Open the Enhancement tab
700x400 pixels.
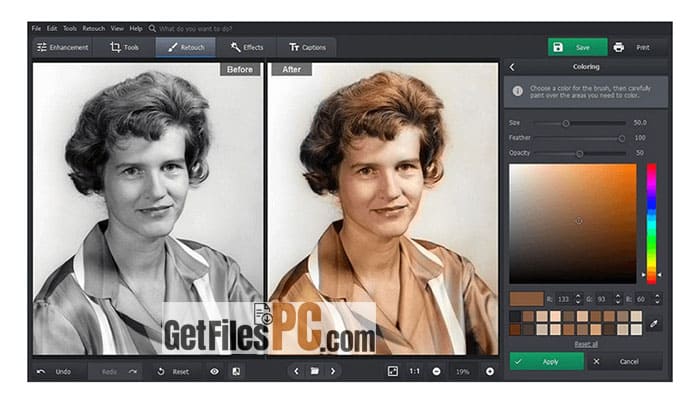[62, 47]
